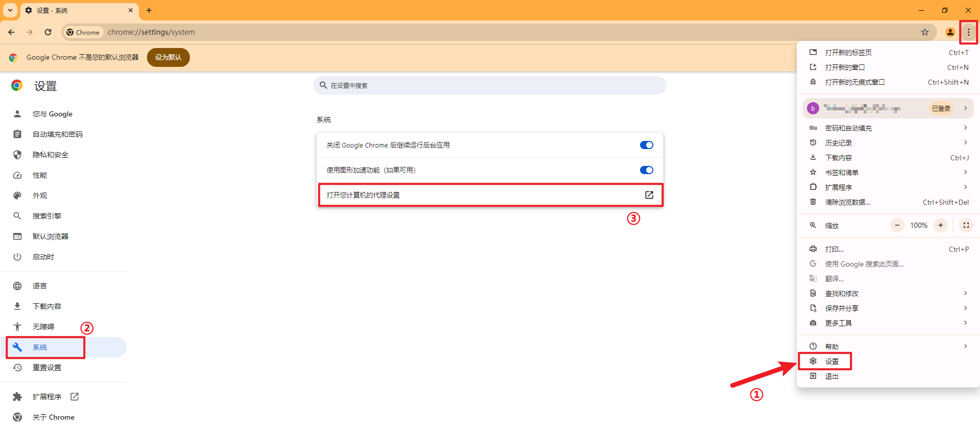Click the 在设置中搜索 search field

click(x=490, y=85)
